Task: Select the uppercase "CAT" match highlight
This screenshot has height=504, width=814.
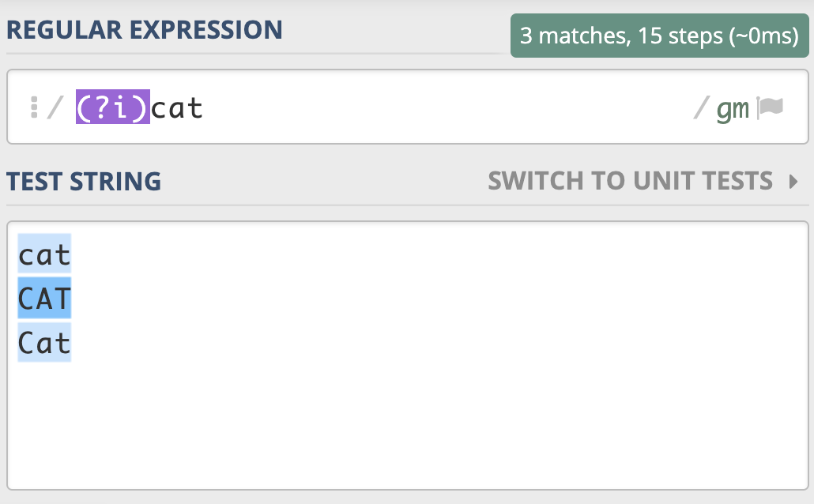Action: [44, 299]
